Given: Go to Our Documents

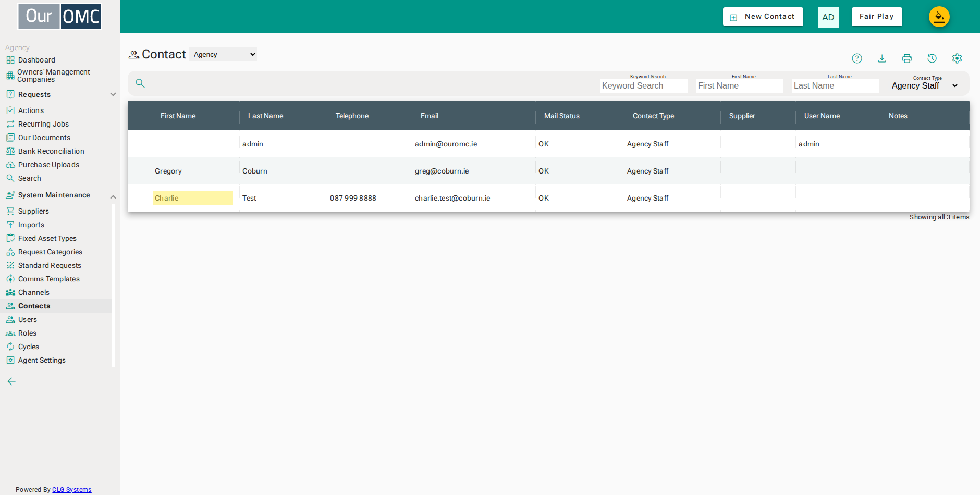Looking at the screenshot, I should (x=44, y=138).
